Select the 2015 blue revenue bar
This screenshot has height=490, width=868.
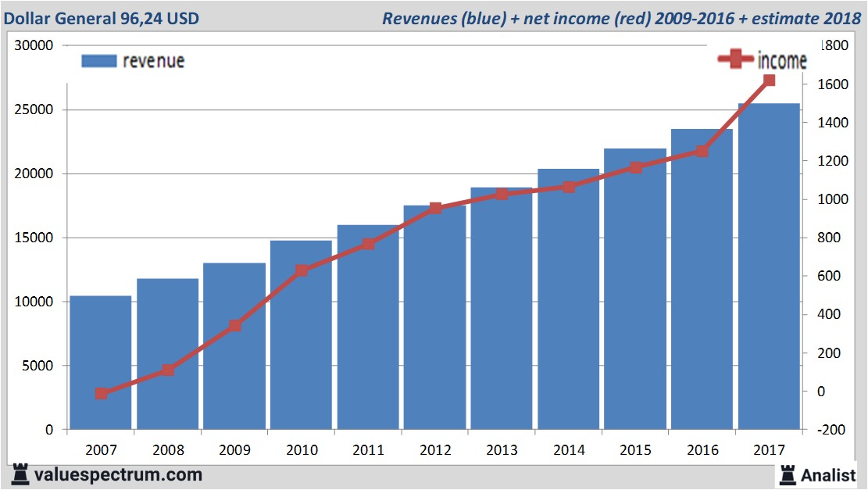[635, 289]
